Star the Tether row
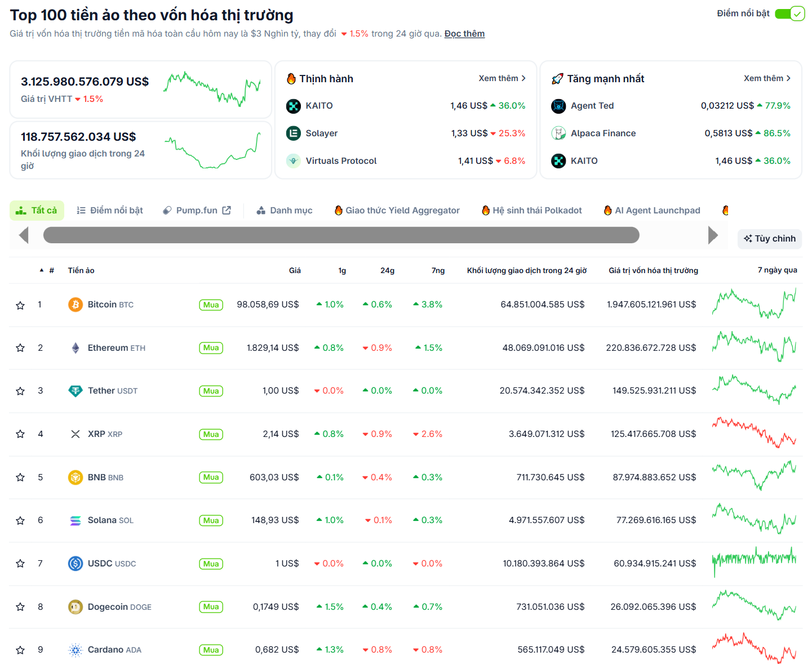 point(20,391)
